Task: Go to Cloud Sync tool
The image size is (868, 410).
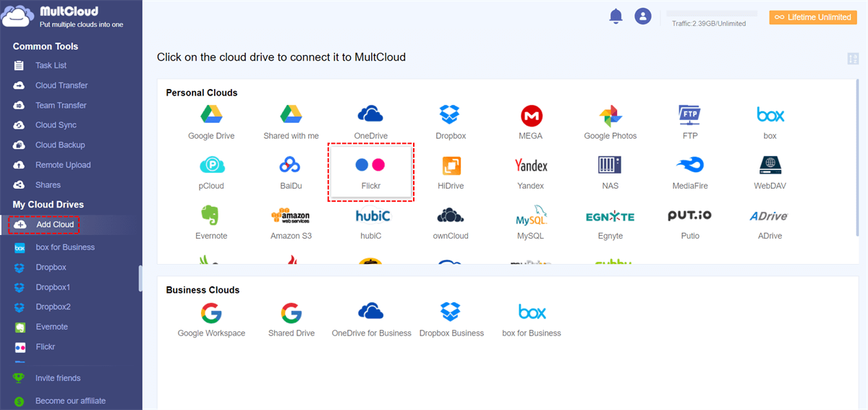Action: (56, 125)
